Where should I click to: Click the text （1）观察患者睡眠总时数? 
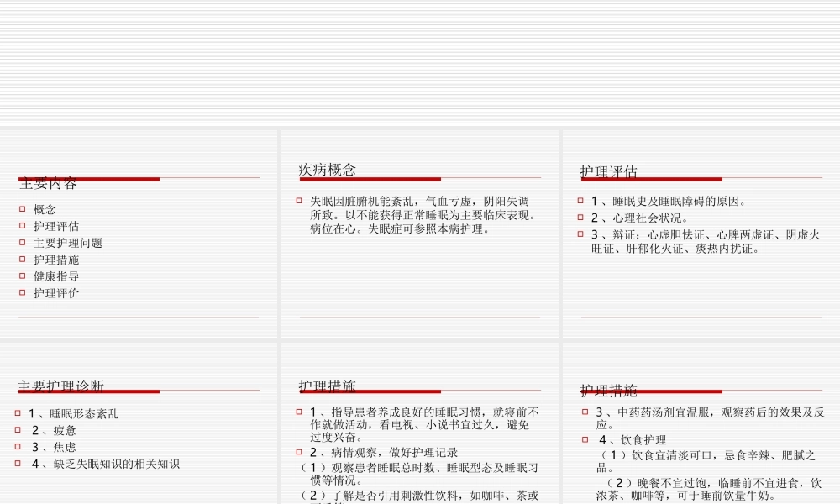click(x=419, y=474)
